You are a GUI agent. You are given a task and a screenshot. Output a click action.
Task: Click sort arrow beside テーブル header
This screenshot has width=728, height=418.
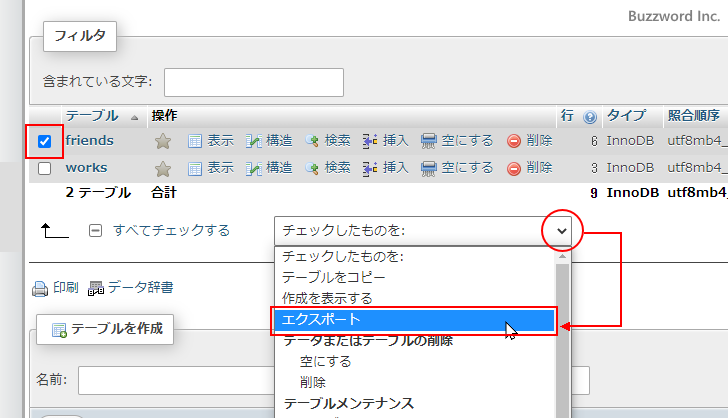coord(134,118)
